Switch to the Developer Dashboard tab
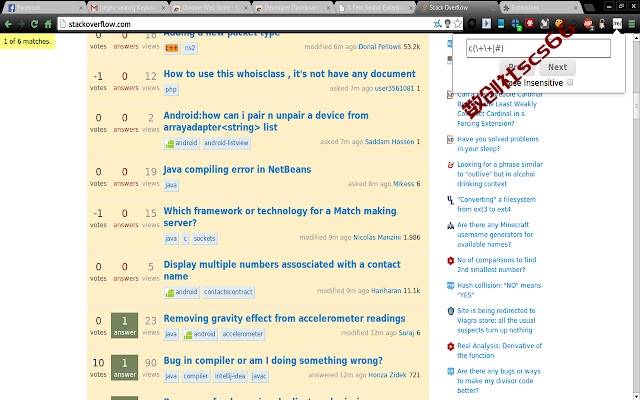 pos(292,8)
